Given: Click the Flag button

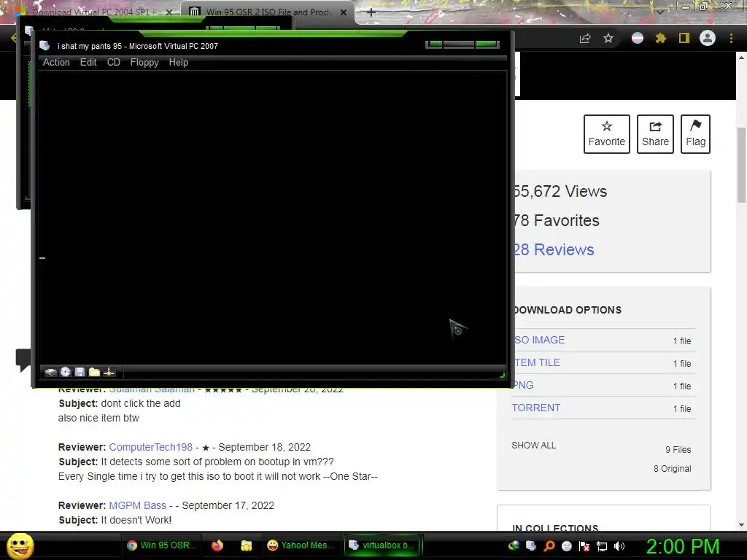Looking at the screenshot, I should 695,134.
